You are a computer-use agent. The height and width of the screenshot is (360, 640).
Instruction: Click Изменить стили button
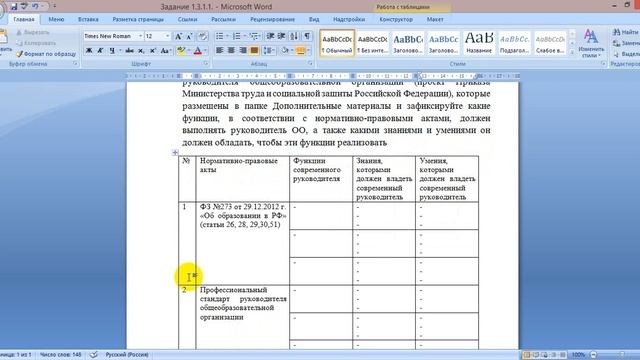[x=591, y=43]
